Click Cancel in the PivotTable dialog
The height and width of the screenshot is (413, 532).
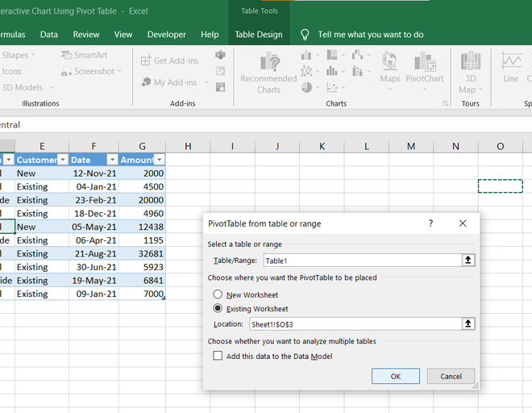(x=451, y=376)
